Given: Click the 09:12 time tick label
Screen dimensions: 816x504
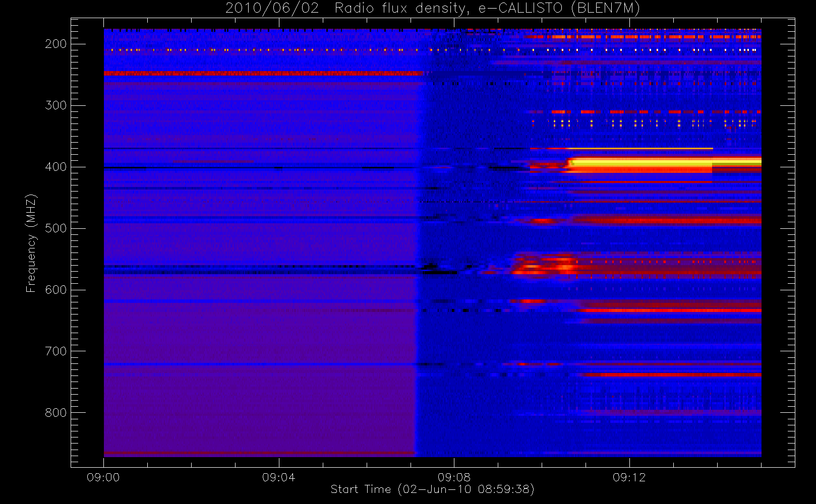Looking at the screenshot, I should click(x=629, y=477).
